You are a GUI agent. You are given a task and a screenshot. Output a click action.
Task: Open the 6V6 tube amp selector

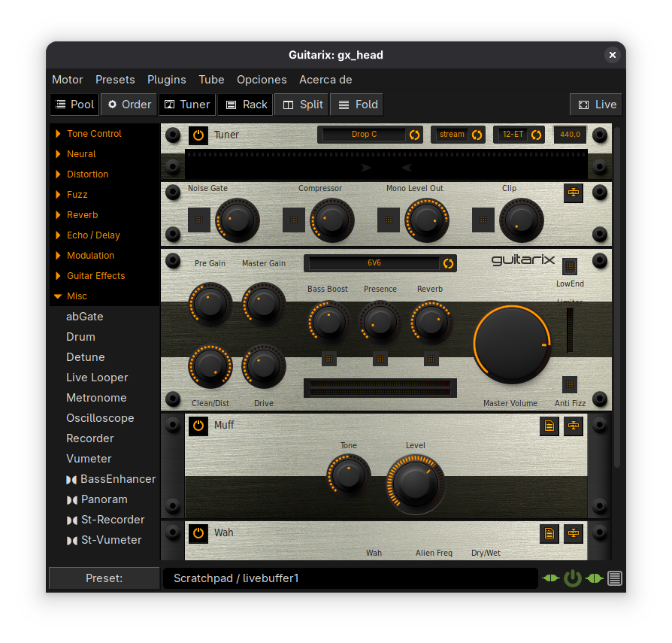(380, 263)
